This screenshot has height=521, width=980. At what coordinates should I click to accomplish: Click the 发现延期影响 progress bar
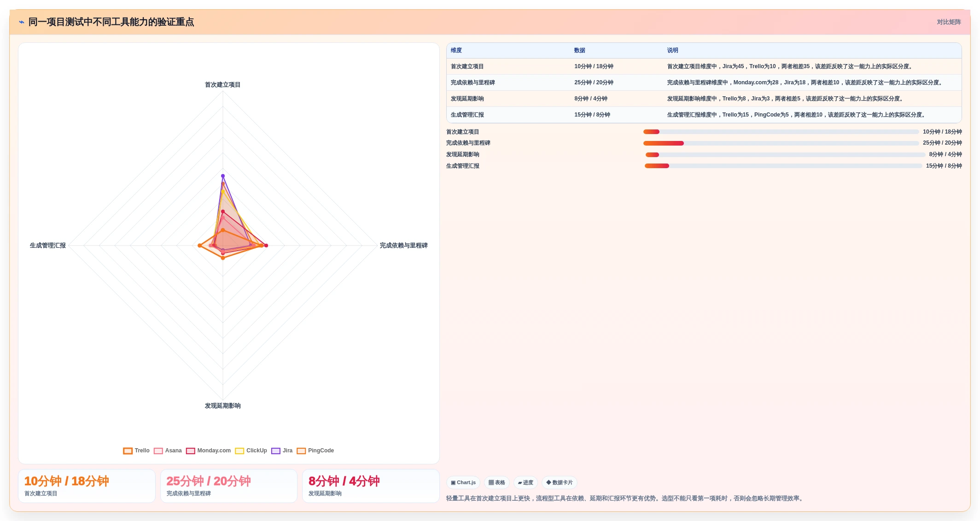point(785,155)
